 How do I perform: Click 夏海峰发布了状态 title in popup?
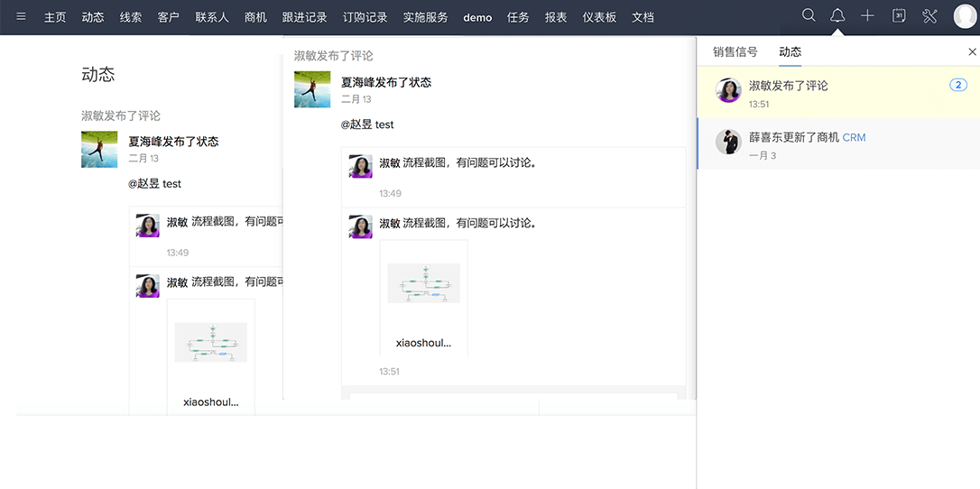coord(385,82)
